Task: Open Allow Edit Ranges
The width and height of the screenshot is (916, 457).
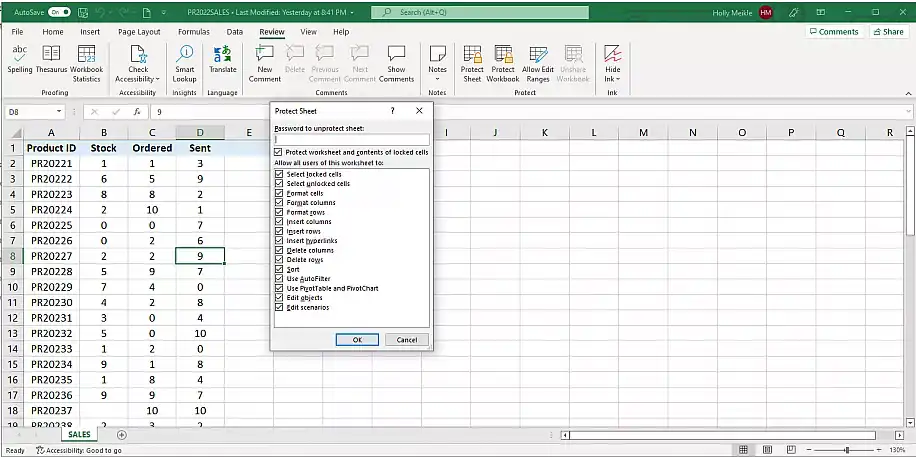Action: point(537,64)
